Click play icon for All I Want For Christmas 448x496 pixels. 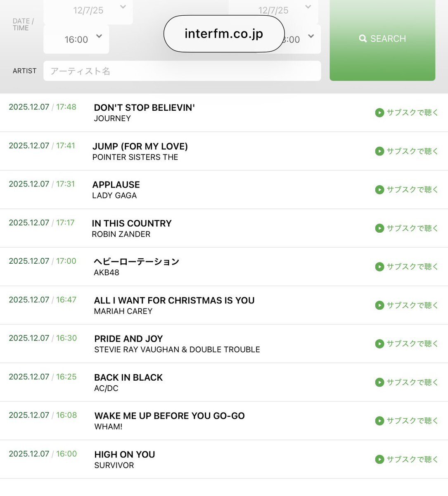[x=379, y=305]
